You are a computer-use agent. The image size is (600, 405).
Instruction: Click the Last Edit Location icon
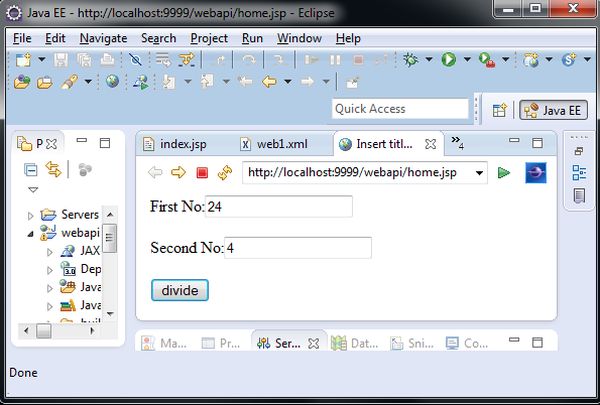[x=245, y=82]
